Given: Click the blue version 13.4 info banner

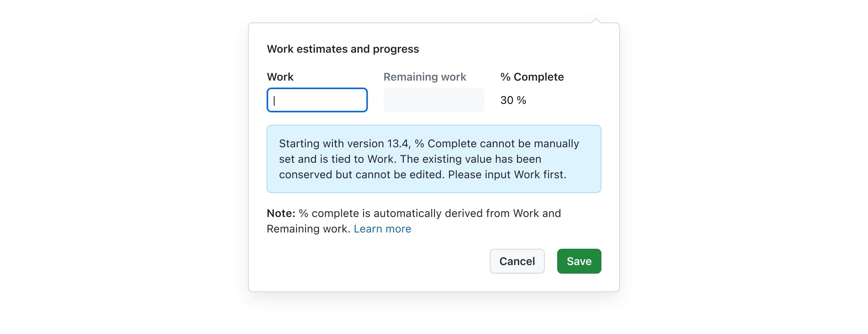Looking at the screenshot, I should click(434, 159).
